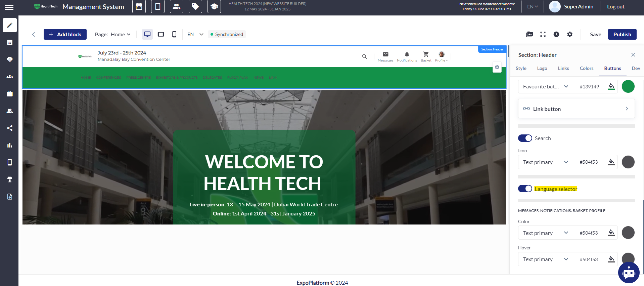Viewport: 644px width, 286px height.
Task: Close the Section: Header panel
Action: [x=633, y=55]
